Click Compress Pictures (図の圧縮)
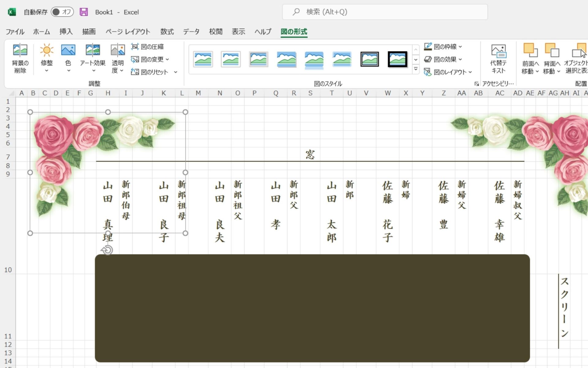Viewport: 588px width, 368px height. [x=148, y=47]
